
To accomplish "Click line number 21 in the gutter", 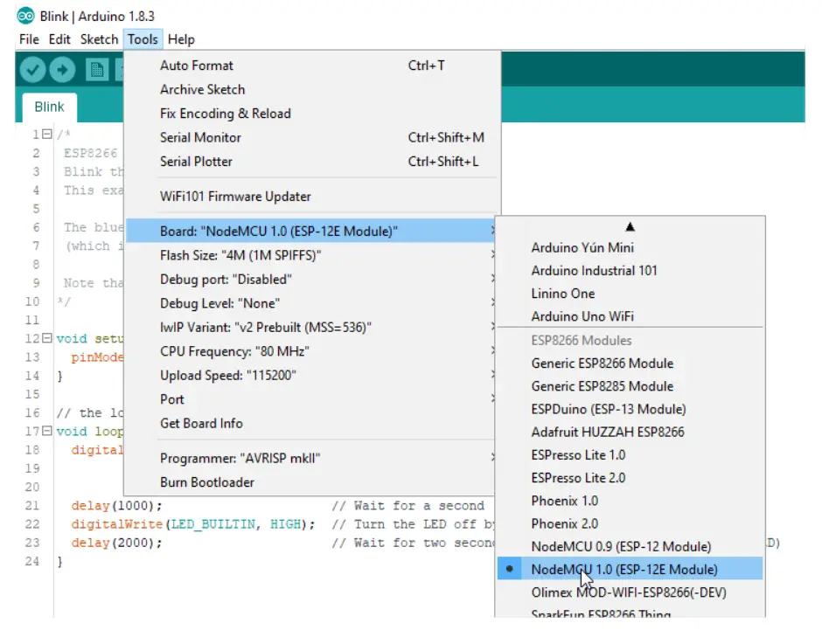I will (32, 506).
